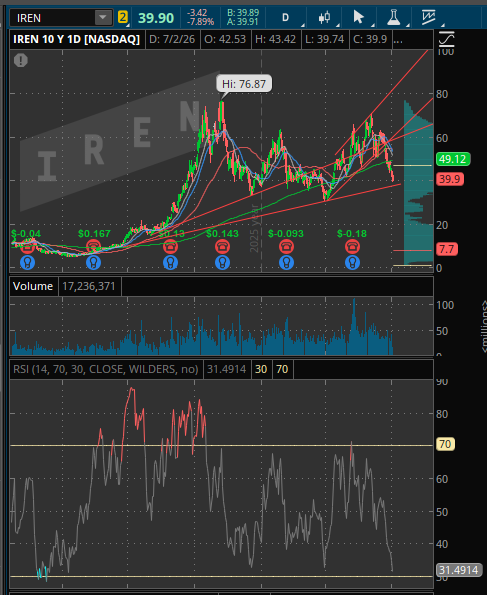Click the low value L: 39.74

[325, 39]
